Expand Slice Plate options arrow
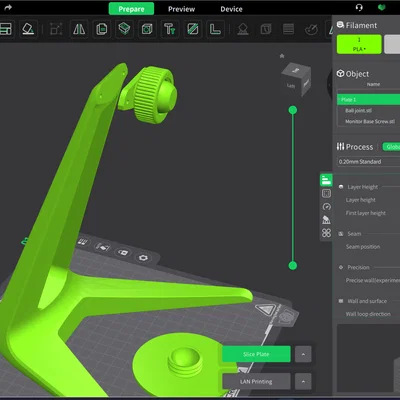The height and width of the screenshot is (400, 400). (303, 354)
